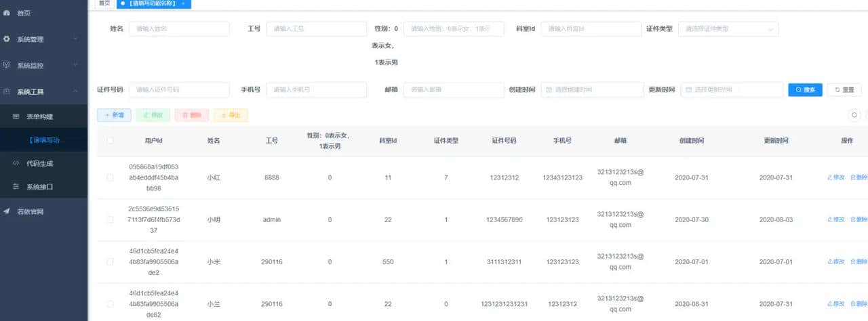
Task: Click 修改 link in 小兰 row
Action: click(x=836, y=304)
